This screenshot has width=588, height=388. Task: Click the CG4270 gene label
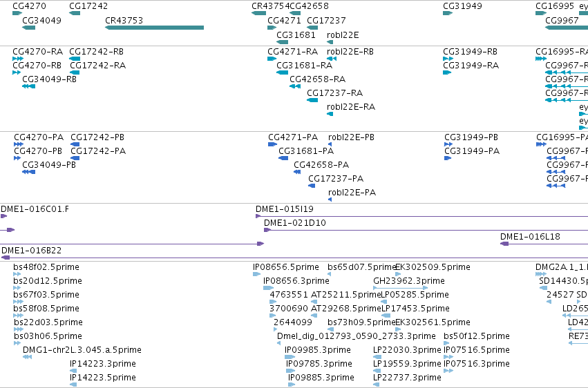pyautogui.click(x=29, y=6)
